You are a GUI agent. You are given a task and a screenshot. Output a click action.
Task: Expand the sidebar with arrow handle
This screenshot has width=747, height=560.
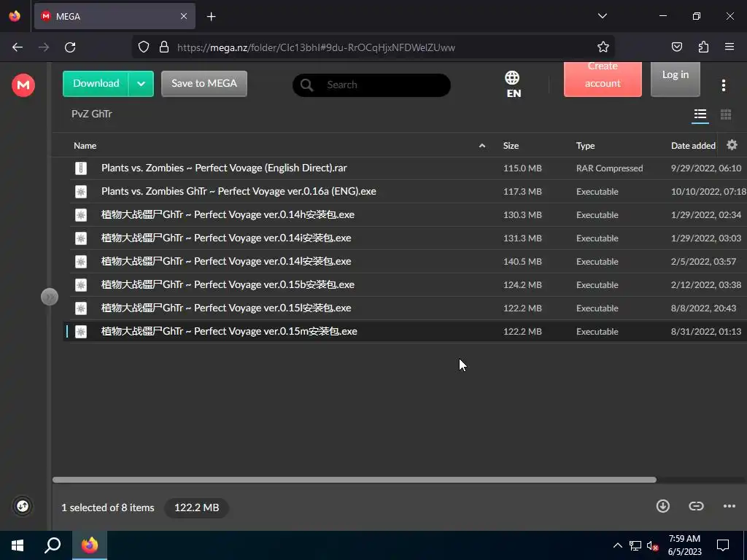click(x=49, y=297)
